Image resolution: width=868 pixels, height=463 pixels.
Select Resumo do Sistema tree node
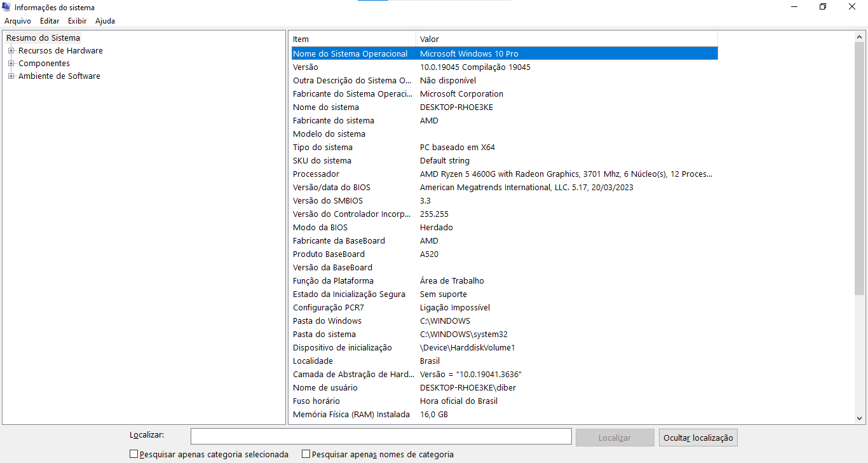(43, 38)
